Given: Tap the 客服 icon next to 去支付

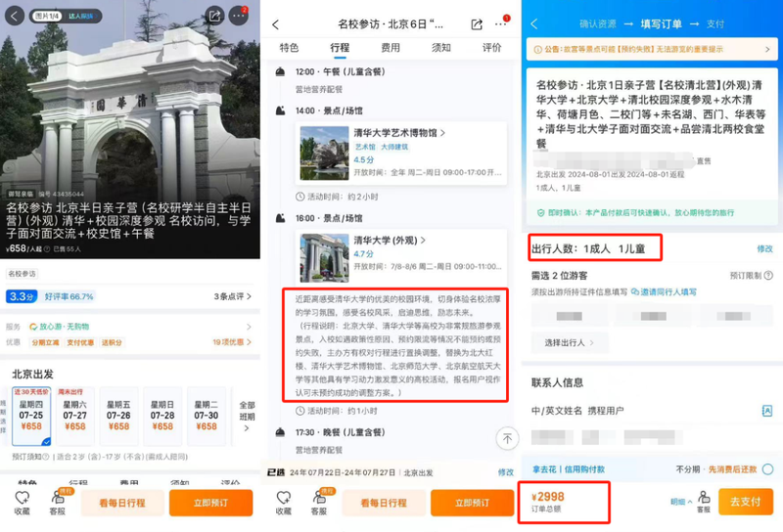Looking at the screenshot, I should [703, 500].
